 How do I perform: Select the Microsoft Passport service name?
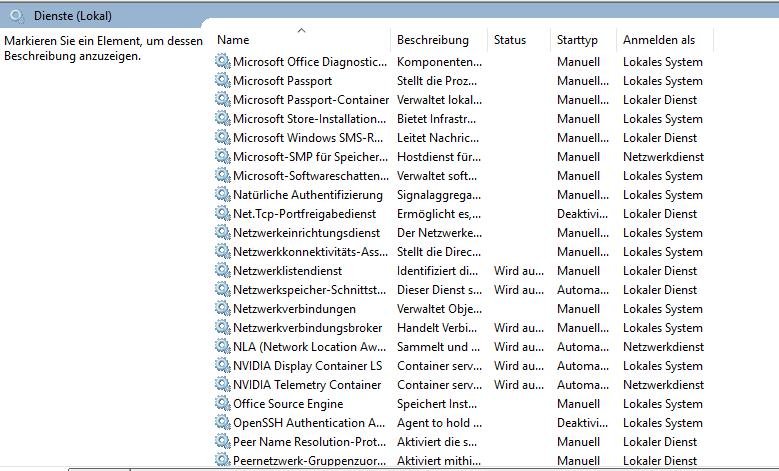[282, 81]
